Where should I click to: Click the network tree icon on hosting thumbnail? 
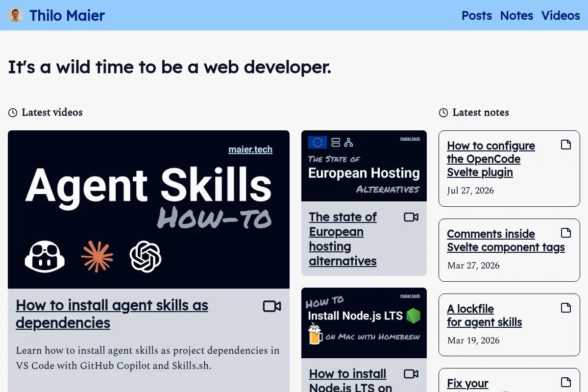348,143
